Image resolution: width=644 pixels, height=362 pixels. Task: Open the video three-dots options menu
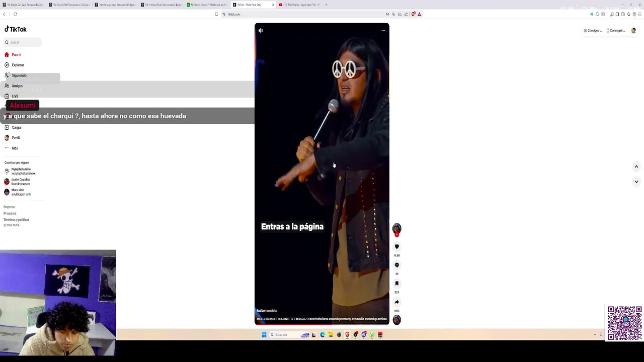(x=383, y=31)
